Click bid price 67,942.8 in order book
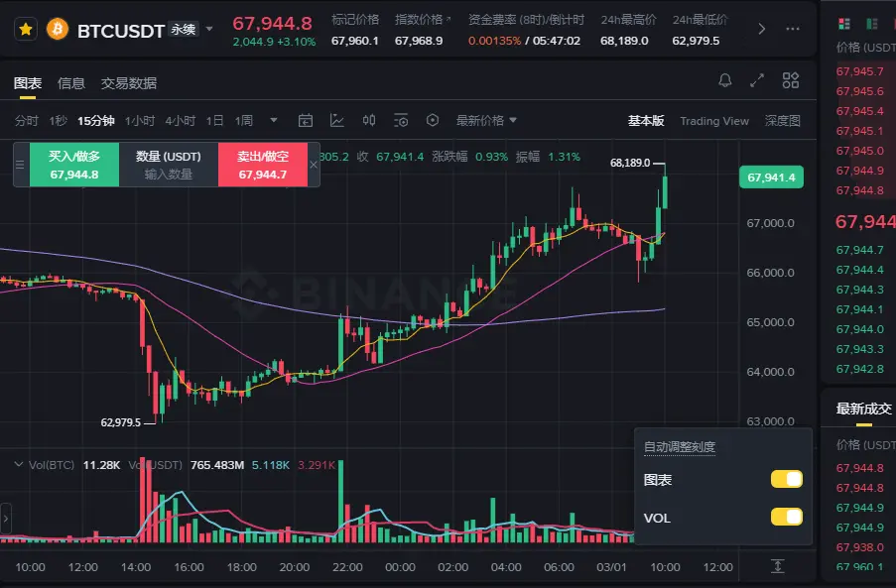896x588 pixels. pyautogui.click(x=859, y=369)
